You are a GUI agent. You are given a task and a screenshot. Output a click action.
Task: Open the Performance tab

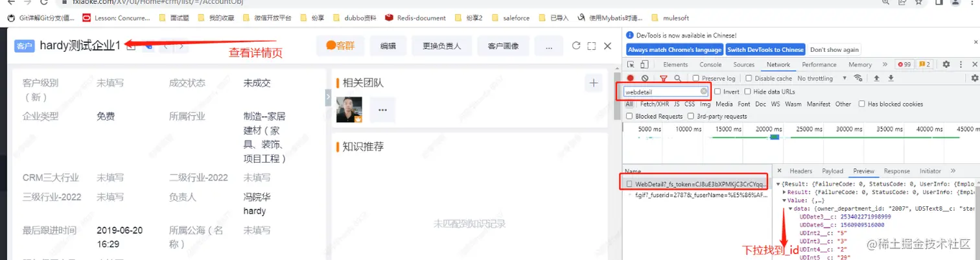pos(819,64)
